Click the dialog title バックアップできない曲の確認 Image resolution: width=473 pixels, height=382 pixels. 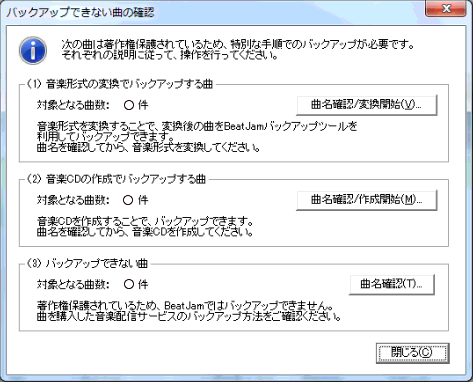(80, 12)
